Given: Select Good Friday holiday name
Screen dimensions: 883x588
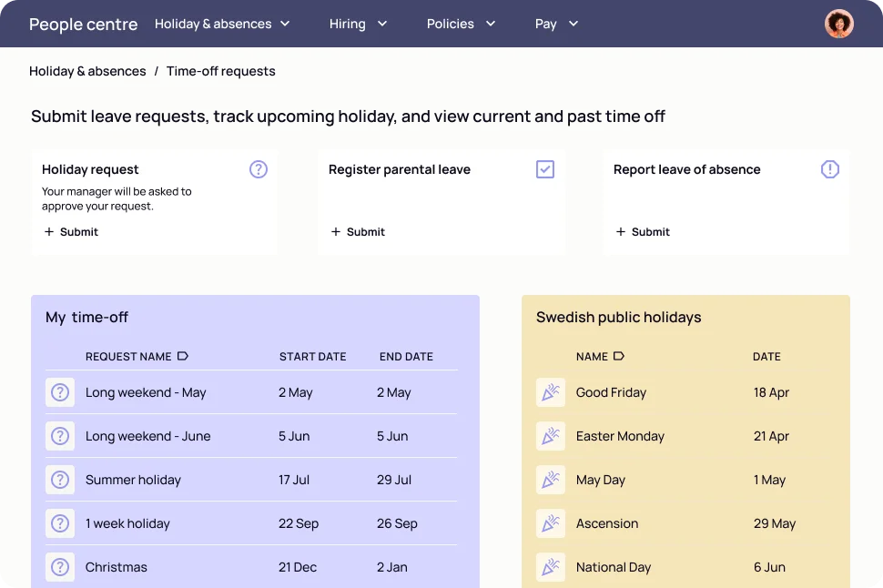Looking at the screenshot, I should coord(611,392).
